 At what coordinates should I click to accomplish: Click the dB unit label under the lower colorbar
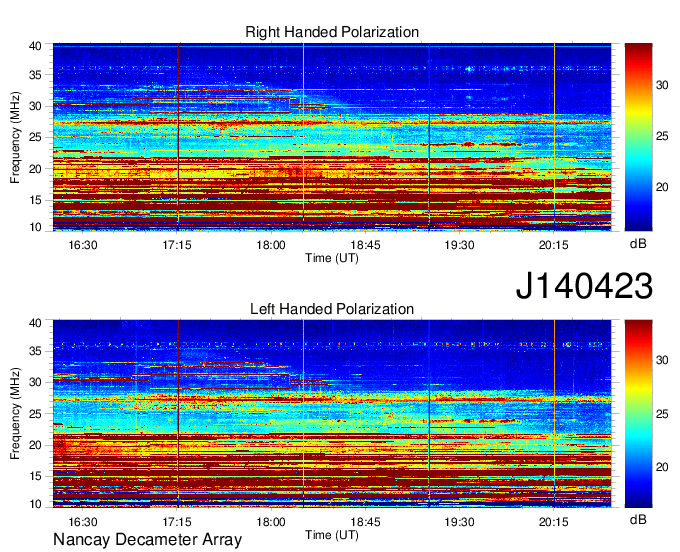coord(638,519)
